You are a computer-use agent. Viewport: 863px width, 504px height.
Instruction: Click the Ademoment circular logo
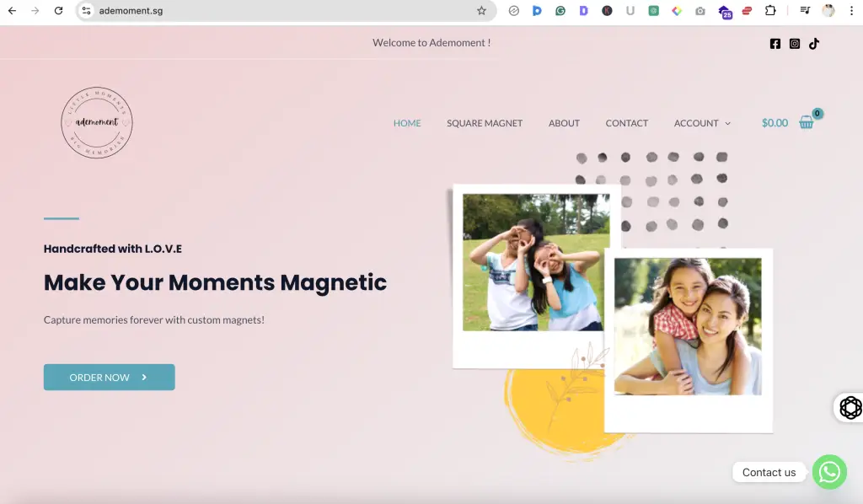tap(97, 123)
